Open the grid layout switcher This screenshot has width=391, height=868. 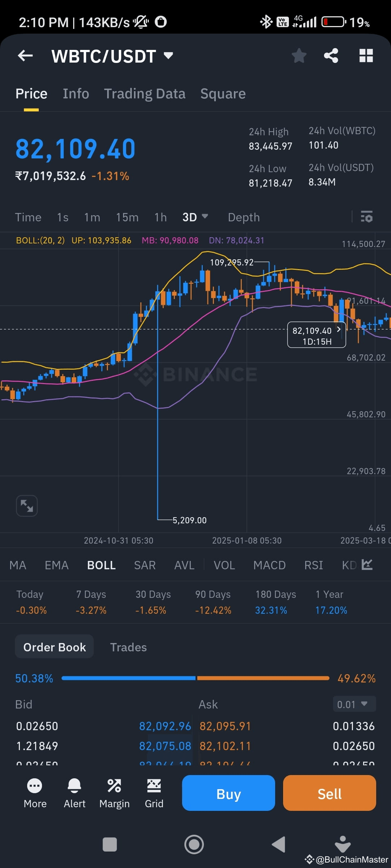pos(366,55)
